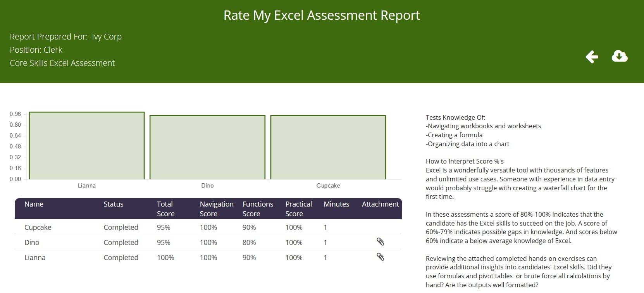Click the Attachment column header
Image resolution: width=644 pixels, height=293 pixels.
pos(380,204)
